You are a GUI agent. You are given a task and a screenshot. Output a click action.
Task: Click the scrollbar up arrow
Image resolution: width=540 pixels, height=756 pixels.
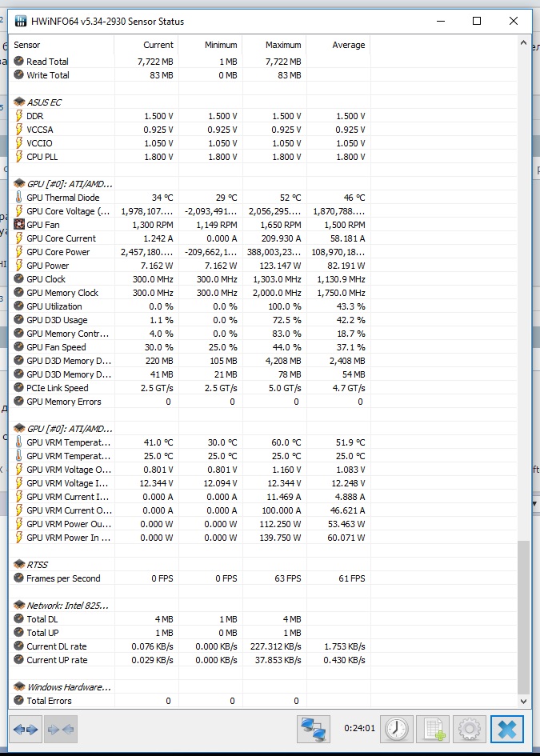pos(524,43)
